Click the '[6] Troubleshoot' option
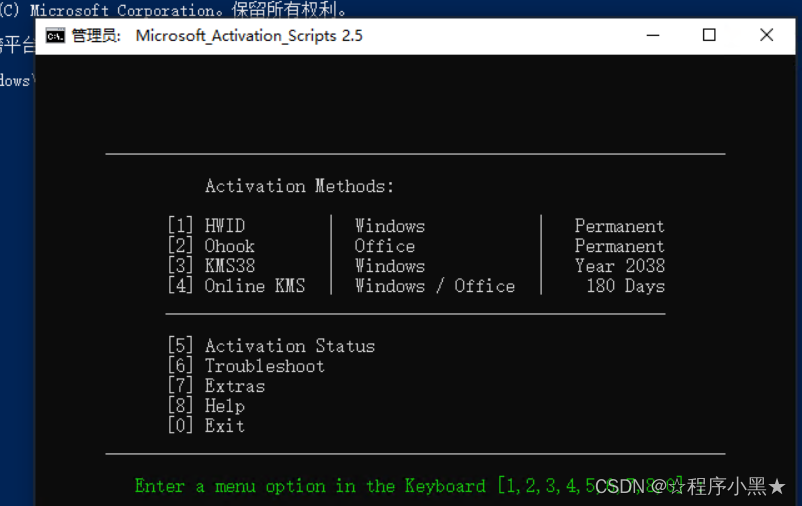This screenshot has height=506, width=802. click(246, 366)
